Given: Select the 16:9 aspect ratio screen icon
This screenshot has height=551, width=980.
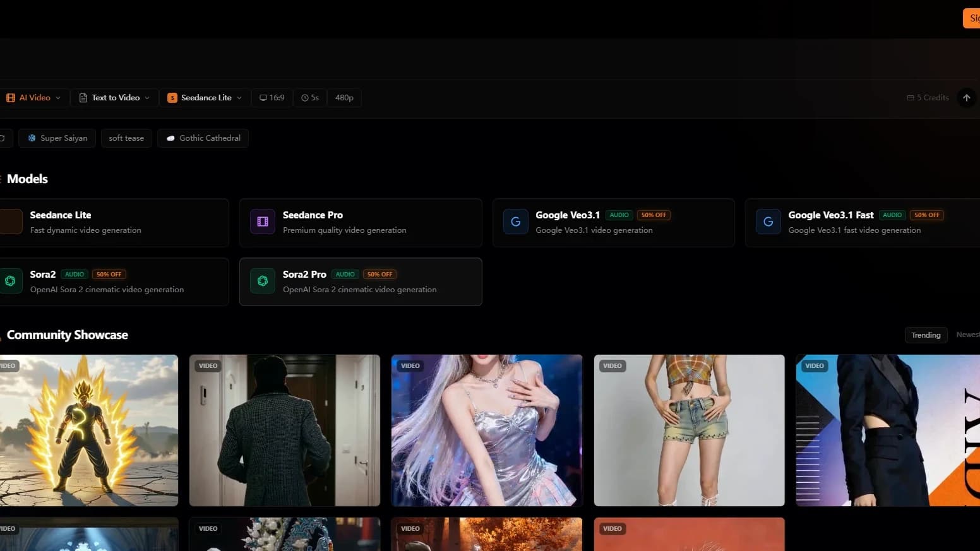Looking at the screenshot, I should 263,97.
